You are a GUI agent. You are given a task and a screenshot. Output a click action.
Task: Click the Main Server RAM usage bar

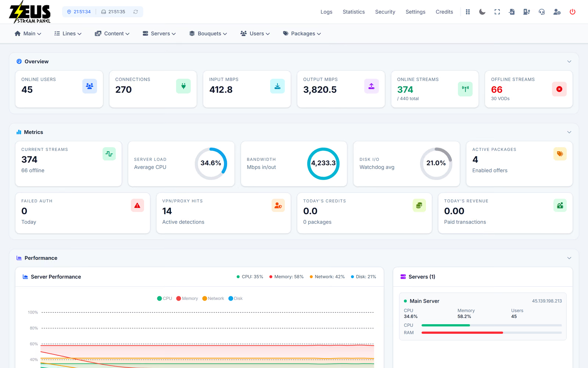[x=492, y=333]
